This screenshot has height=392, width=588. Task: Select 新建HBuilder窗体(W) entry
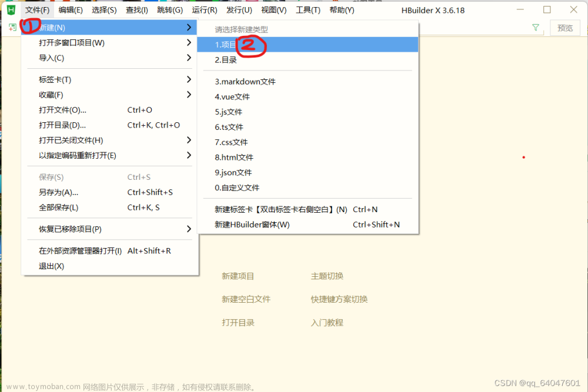click(308, 225)
